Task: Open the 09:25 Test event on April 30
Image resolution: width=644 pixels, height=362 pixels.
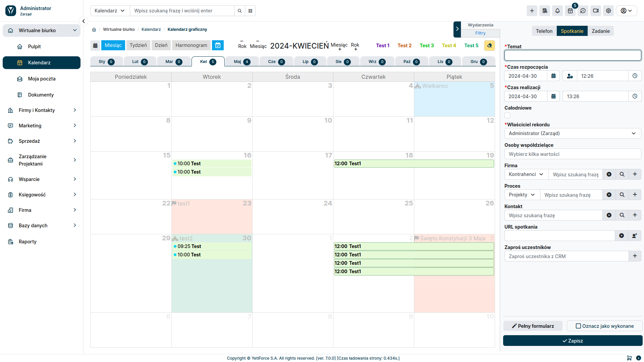Action: click(212, 246)
